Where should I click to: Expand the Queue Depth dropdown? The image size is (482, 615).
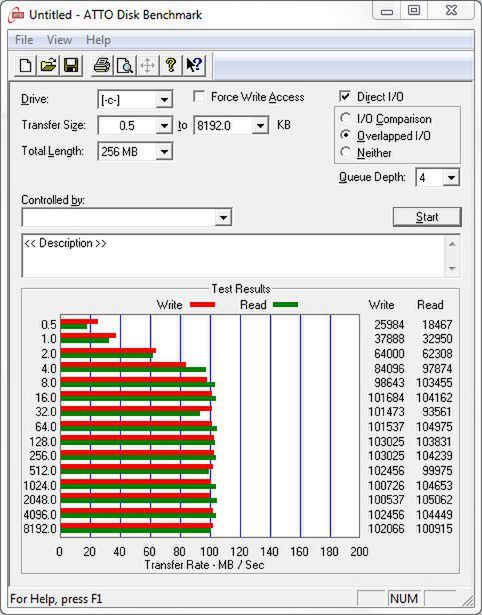[x=451, y=178]
